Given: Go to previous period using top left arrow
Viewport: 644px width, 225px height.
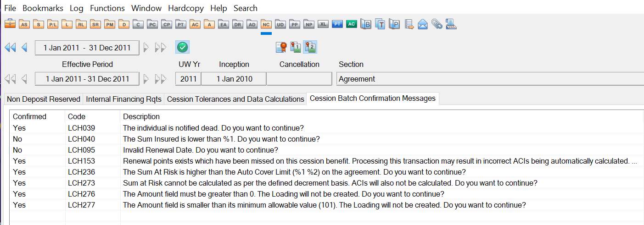Looking at the screenshot, I should (24, 47).
